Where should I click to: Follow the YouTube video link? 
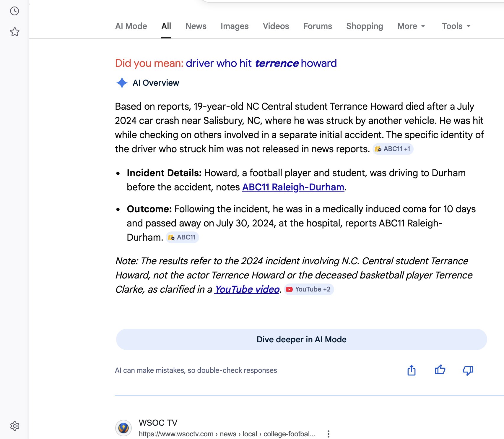pyautogui.click(x=247, y=289)
